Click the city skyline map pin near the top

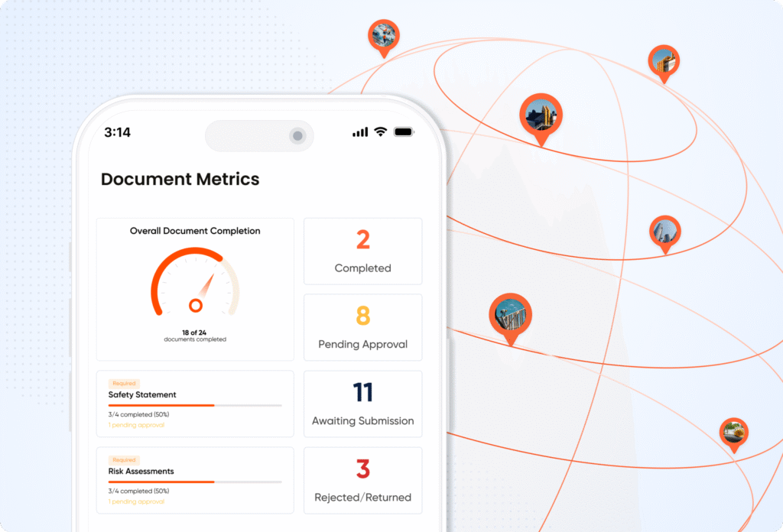tap(542, 112)
